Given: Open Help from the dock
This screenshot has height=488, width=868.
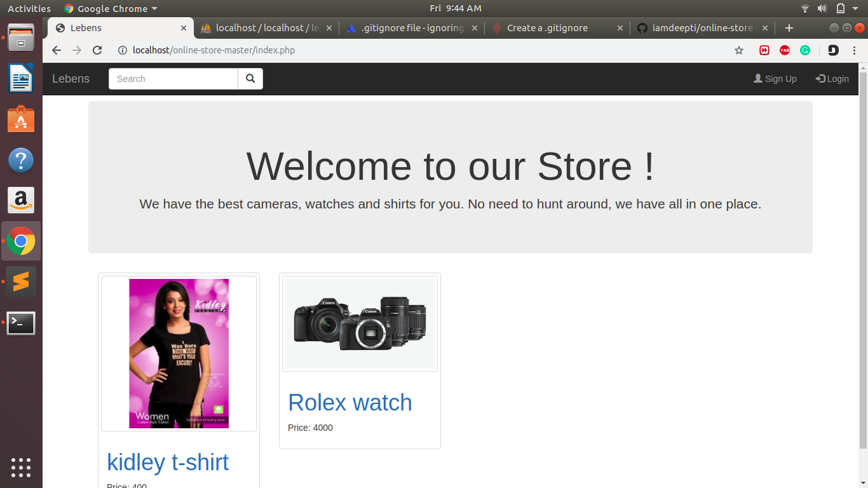Looking at the screenshot, I should pos(21,160).
